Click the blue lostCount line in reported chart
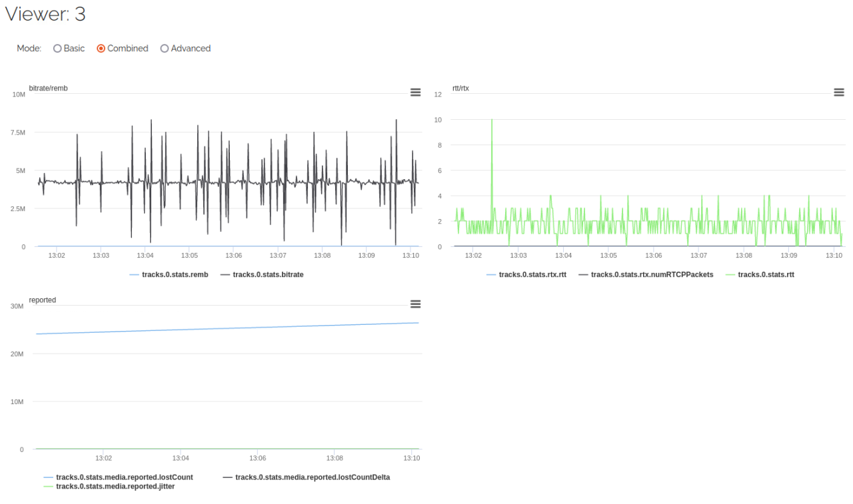853x504 pixels. pyautogui.click(x=227, y=328)
